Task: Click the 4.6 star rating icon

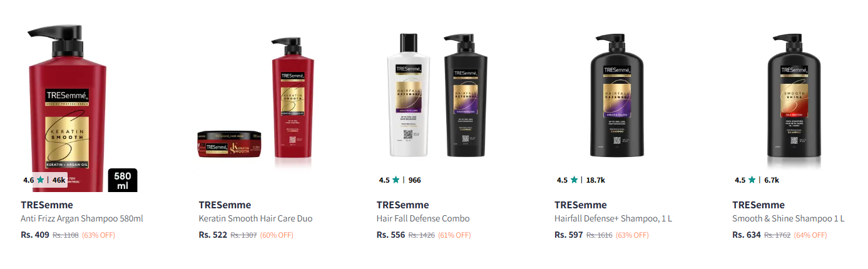Action: point(40,180)
